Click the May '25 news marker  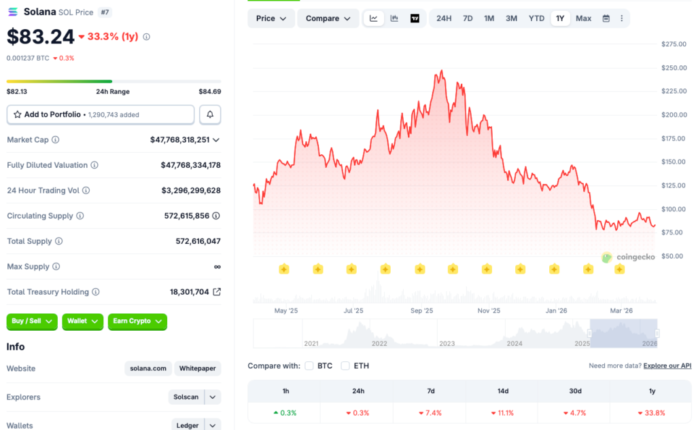284,269
